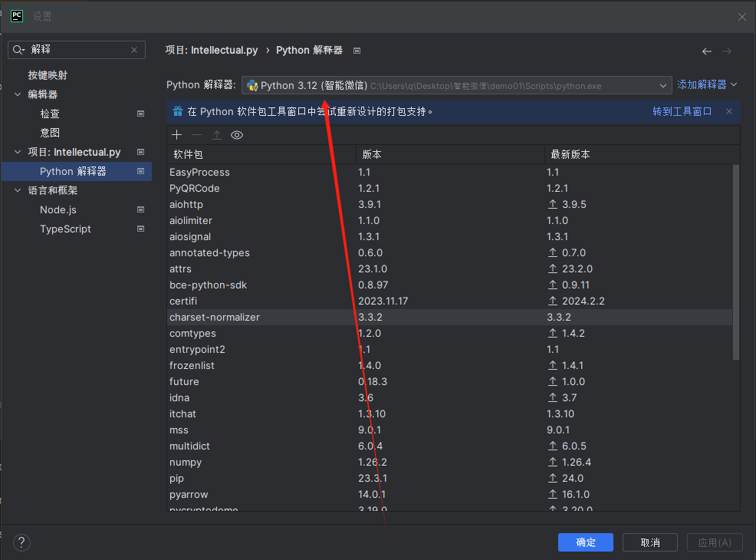Select the idna package row
Screen dimensions: 756x560
click(450, 398)
